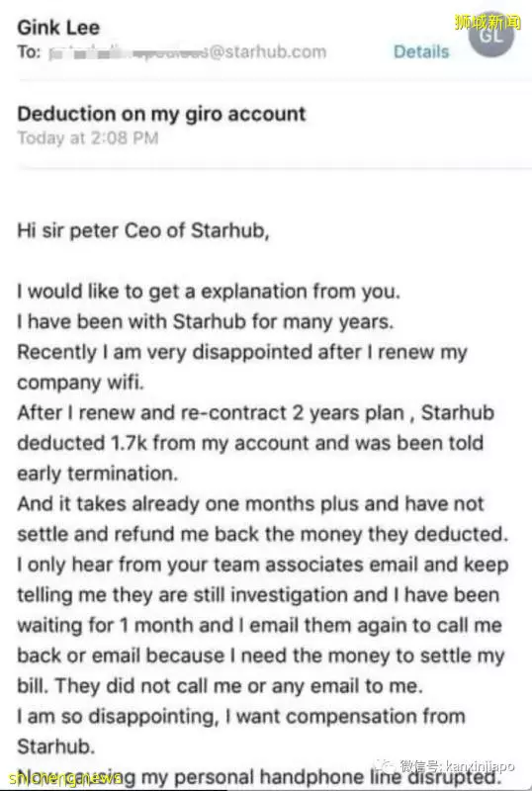Tap the sentence 'They did not call me'
The height and width of the screenshot is (791, 532).
[x=238, y=686]
